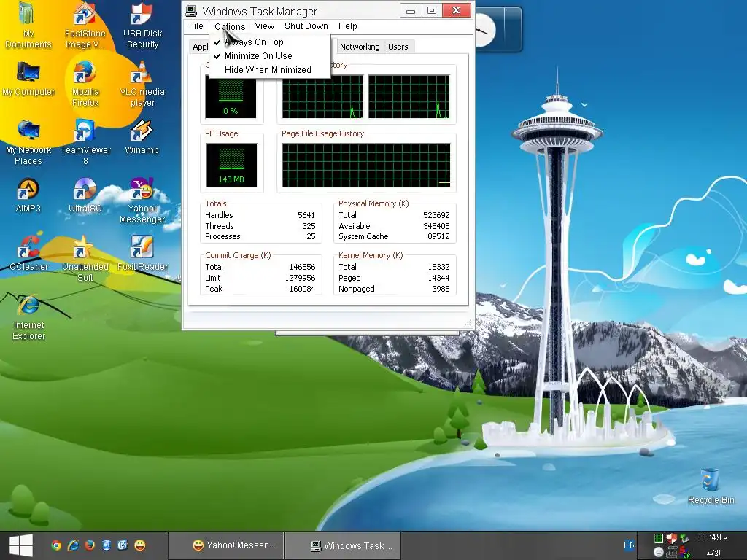Open the Shut Down menu
Screen dimensions: 747x560
[306, 26]
